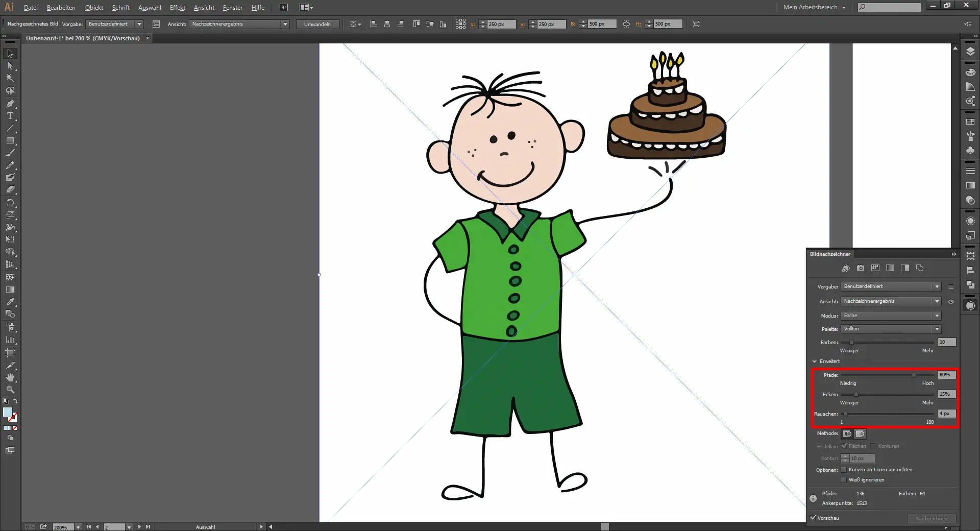Click the Umwandeln button

tap(317, 24)
